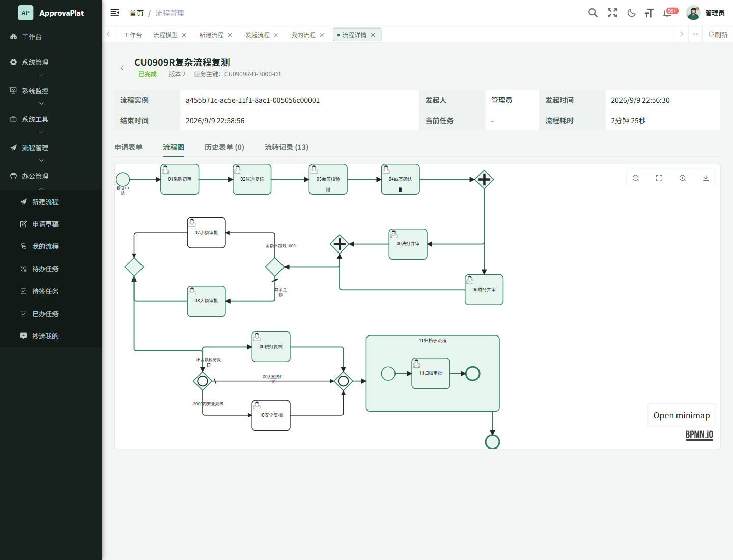733x560 pixels.
Task: Open the tab options dropdown arrow
Action: coord(695,34)
